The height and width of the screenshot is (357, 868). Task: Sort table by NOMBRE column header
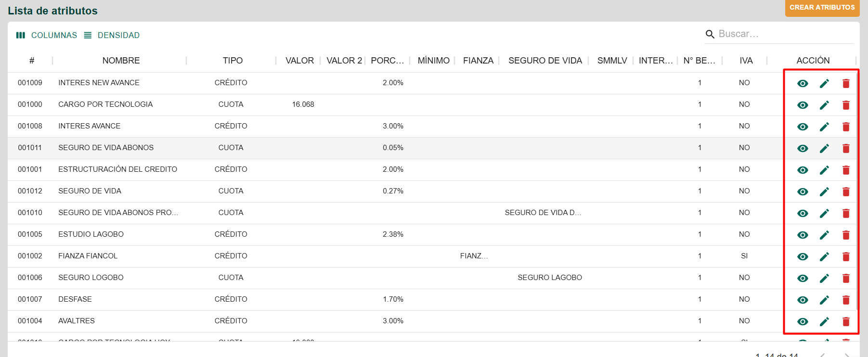tap(121, 61)
